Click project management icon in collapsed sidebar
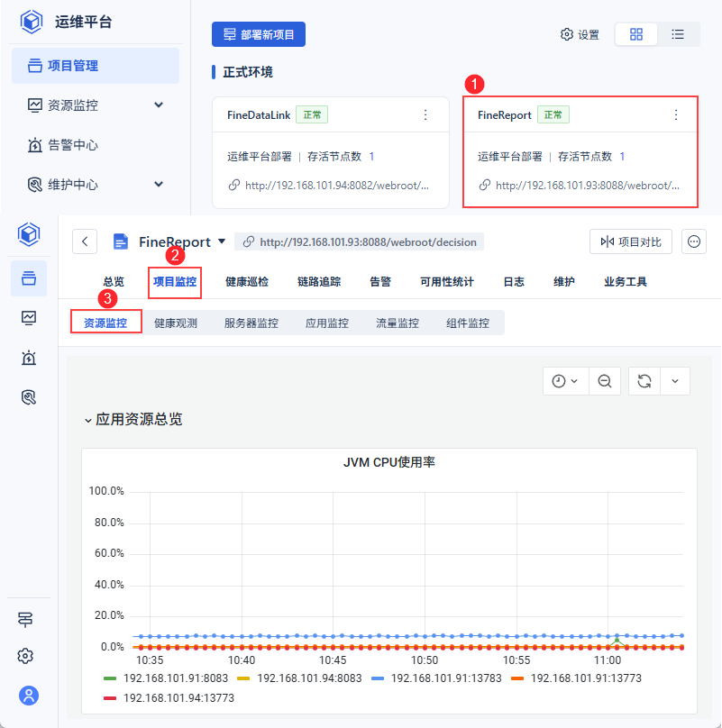 point(29,278)
